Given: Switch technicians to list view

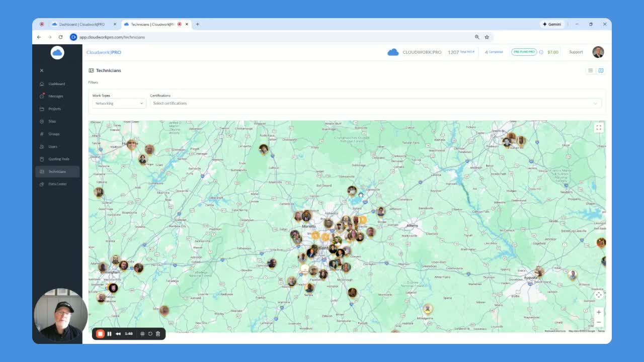Looking at the screenshot, I should pos(591,70).
